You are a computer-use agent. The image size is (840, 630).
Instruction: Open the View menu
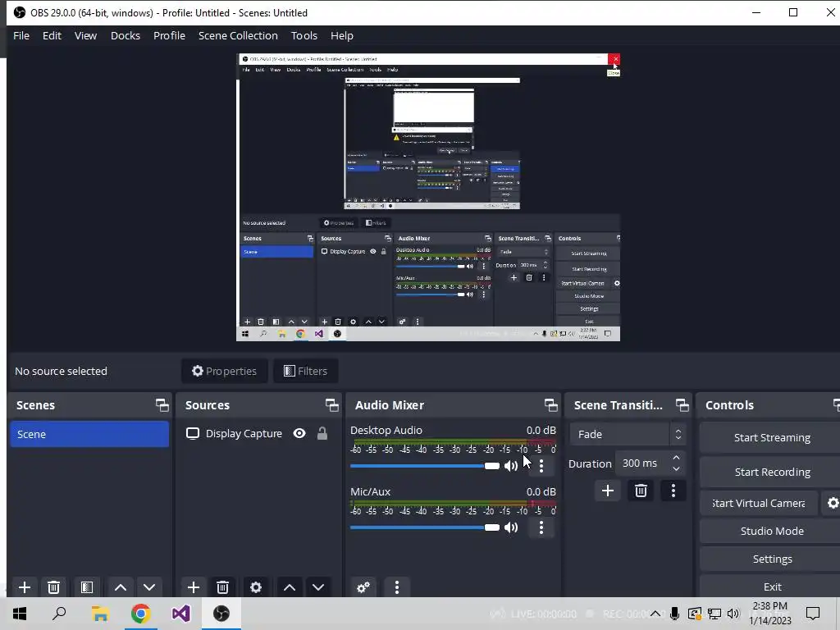[x=85, y=35]
